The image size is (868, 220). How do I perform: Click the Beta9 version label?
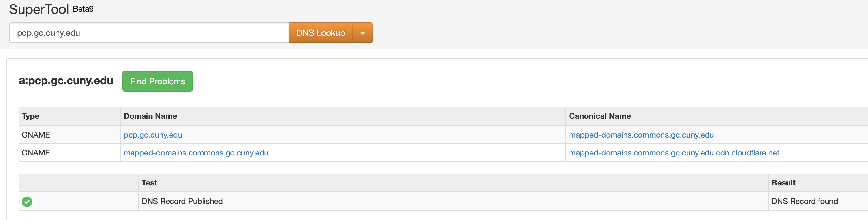83,9
